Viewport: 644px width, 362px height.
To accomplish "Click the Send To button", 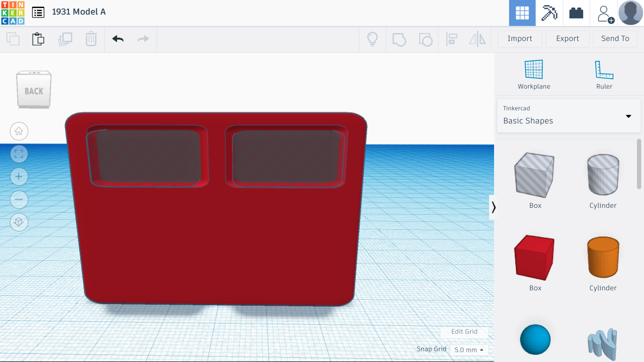I will pos(615,39).
